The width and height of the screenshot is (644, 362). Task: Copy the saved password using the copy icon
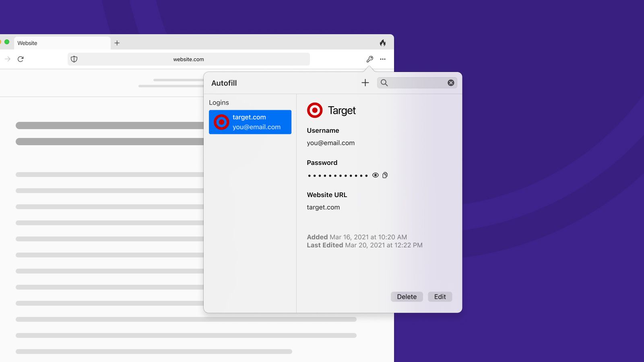point(385,175)
